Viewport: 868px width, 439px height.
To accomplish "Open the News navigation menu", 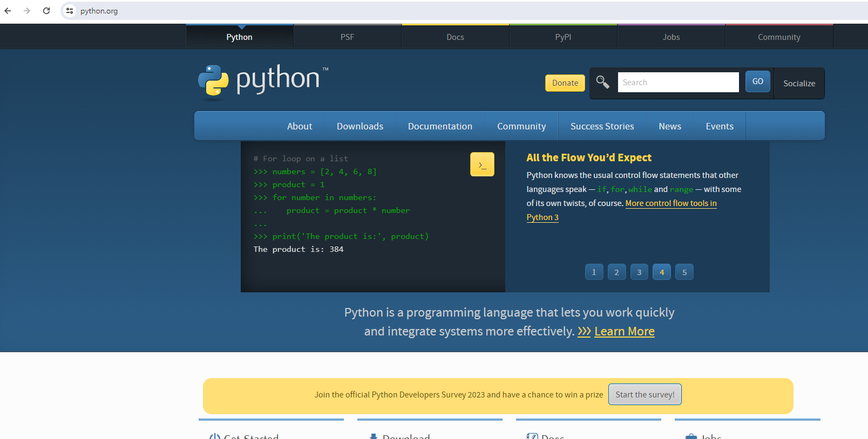I will pyautogui.click(x=670, y=126).
